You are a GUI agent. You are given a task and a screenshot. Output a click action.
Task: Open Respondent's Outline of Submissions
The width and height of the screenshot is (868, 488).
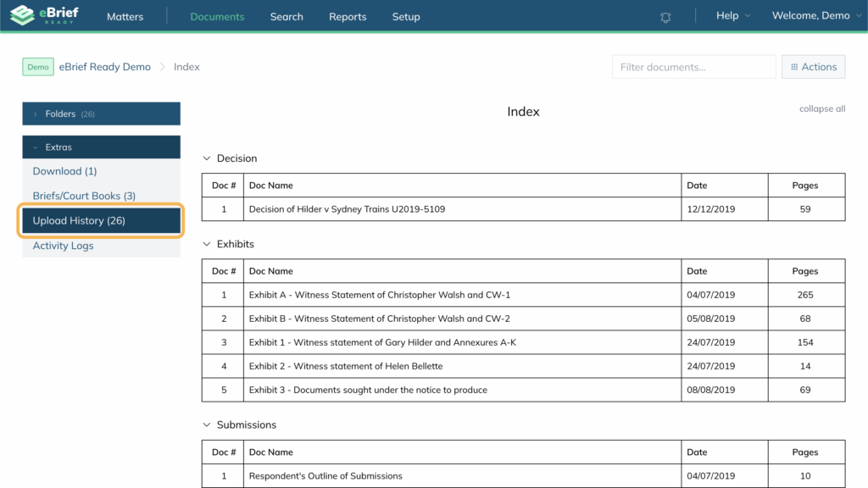pos(325,476)
